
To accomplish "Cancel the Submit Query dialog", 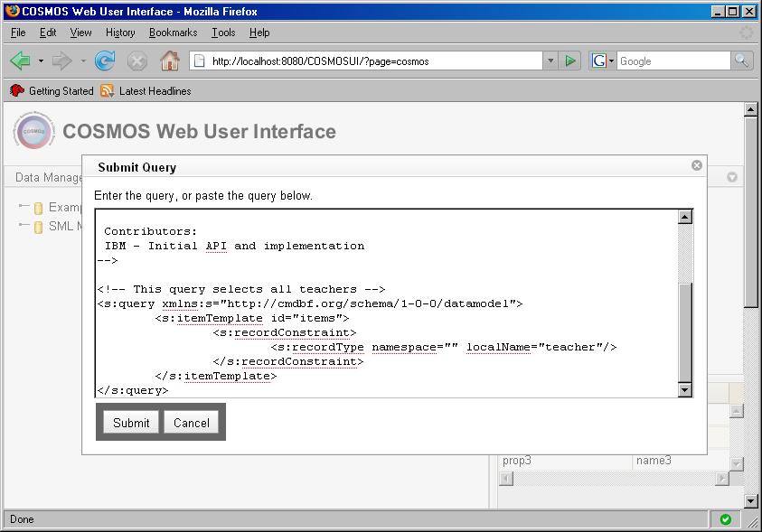I will tap(192, 423).
